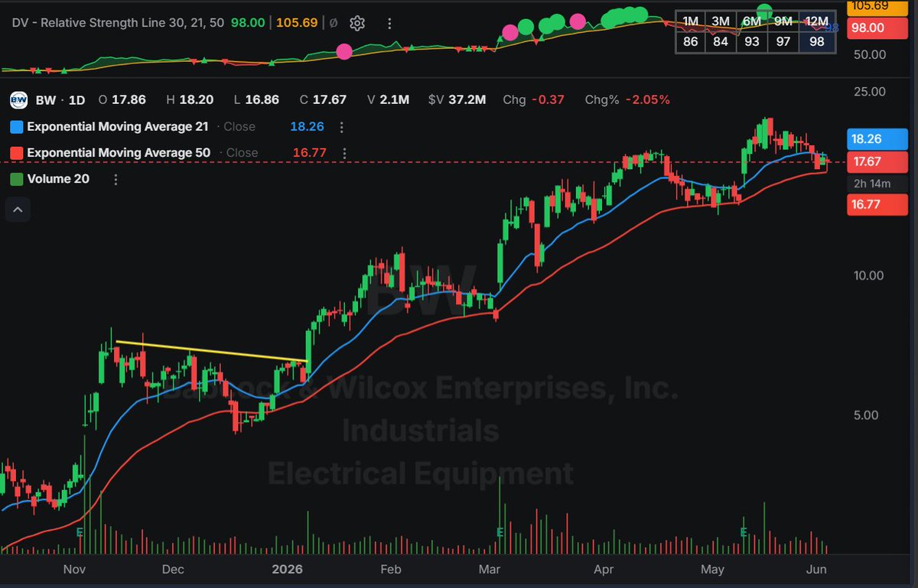Select the Volume 20 legend label

pyautogui.click(x=58, y=179)
